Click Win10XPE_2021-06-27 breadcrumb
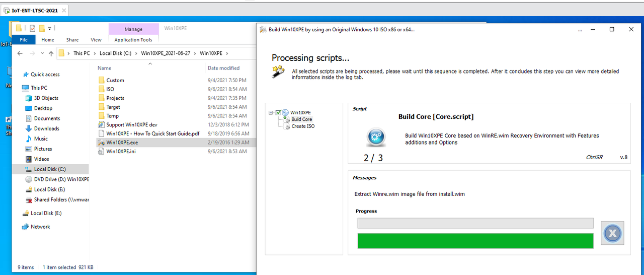 tap(167, 53)
